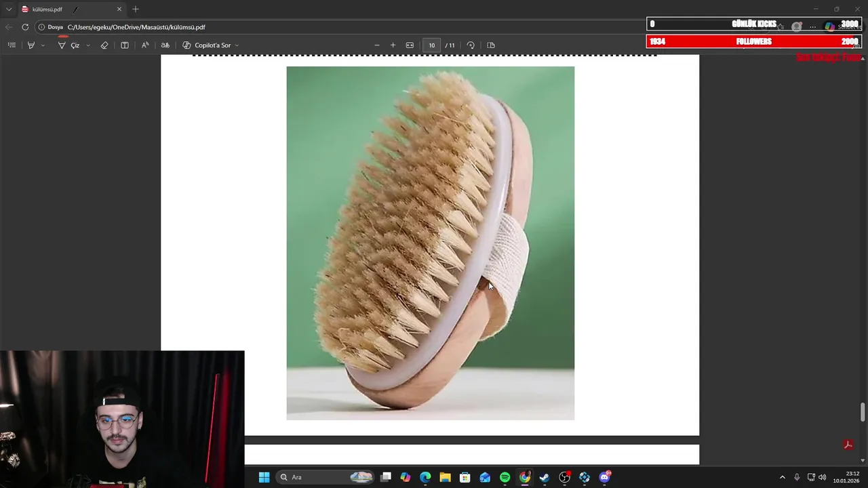Open the translate icon in the PDF toolbar

[165, 45]
